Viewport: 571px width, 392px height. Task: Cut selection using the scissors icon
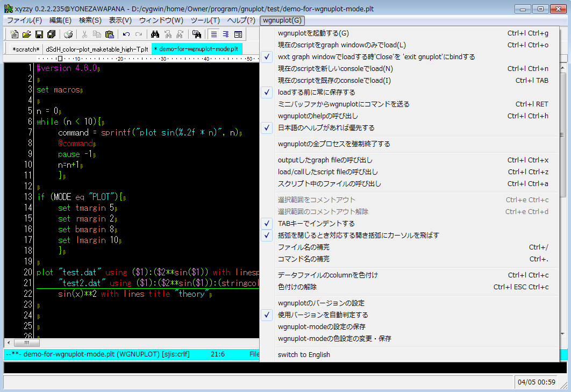click(x=84, y=34)
